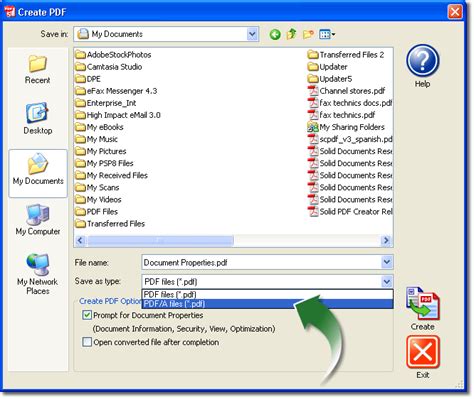Choose PDF/A files (*.pdf) list option
The image size is (474, 399).
click(268, 304)
